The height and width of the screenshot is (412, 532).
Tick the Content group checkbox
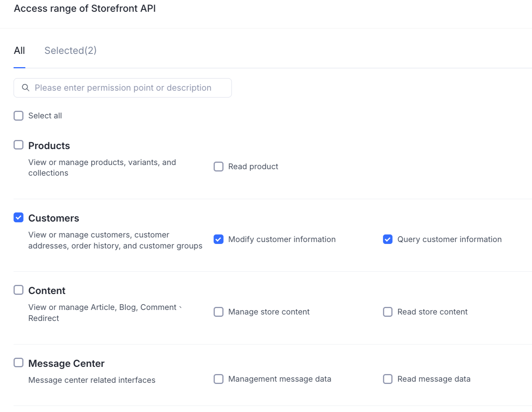point(19,290)
